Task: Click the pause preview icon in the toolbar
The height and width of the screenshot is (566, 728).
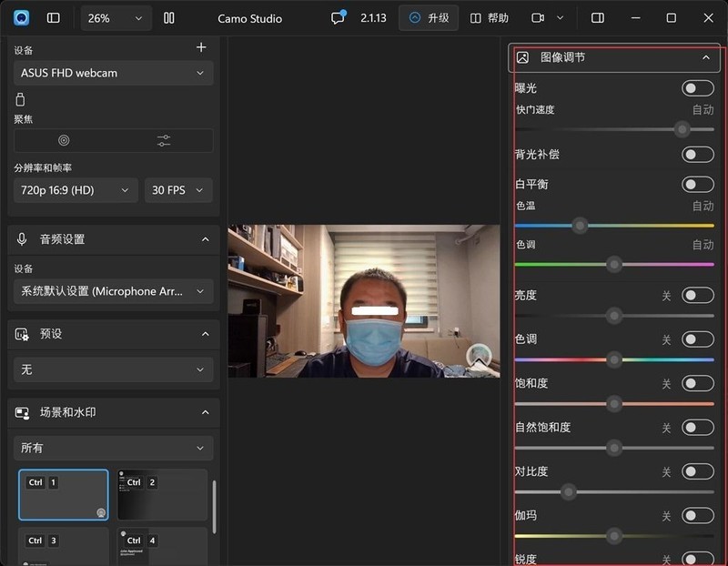Action: click(169, 17)
